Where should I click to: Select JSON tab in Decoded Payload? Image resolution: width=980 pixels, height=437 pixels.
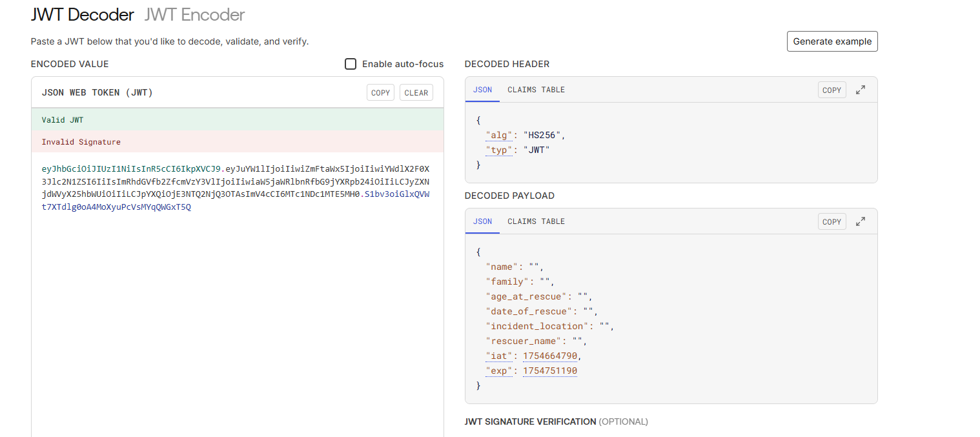(482, 221)
